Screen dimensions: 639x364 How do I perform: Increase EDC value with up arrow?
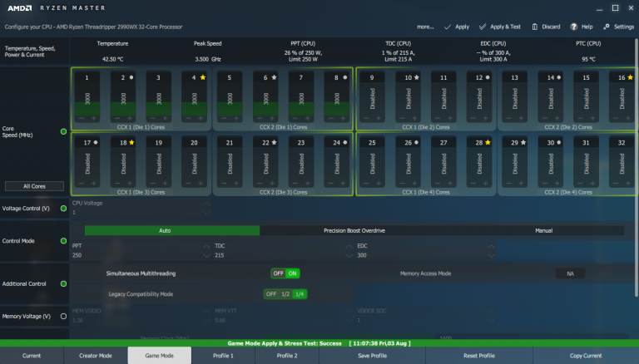492,246
